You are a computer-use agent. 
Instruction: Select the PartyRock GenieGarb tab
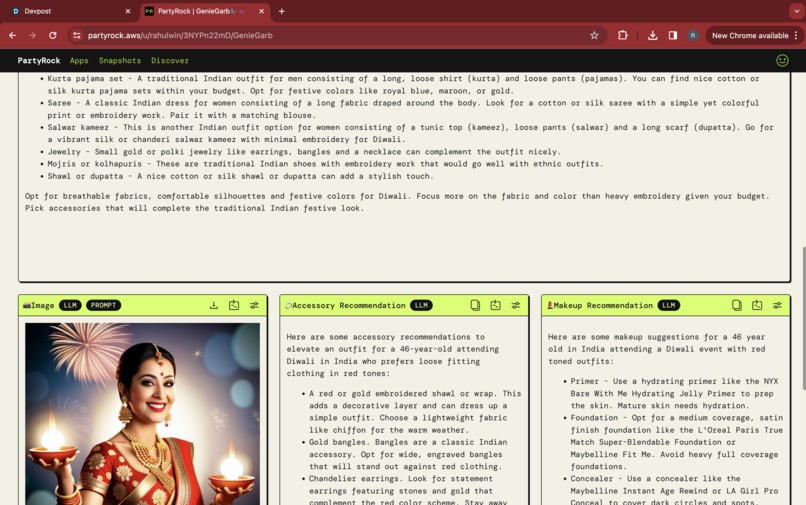pyautogui.click(x=204, y=11)
